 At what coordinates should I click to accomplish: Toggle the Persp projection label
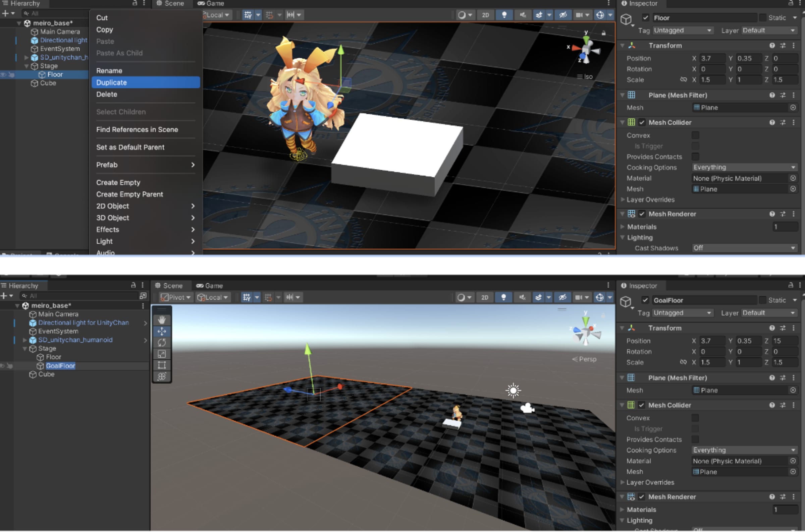pyautogui.click(x=584, y=359)
